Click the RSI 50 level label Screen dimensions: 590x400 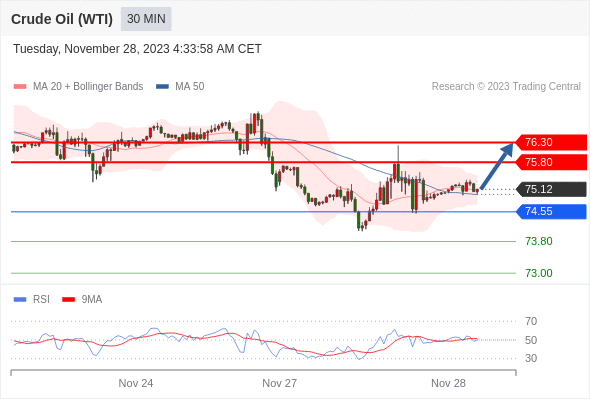click(x=531, y=340)
